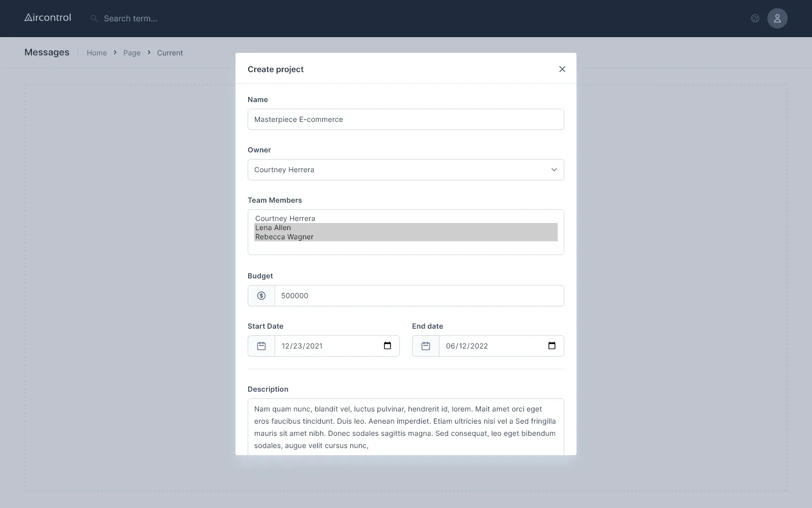Viewport: 812px width, 508px height.
Task: Click the Start Date value 12/23/2021
Action: pyautogui.click(x=302, y=346)
